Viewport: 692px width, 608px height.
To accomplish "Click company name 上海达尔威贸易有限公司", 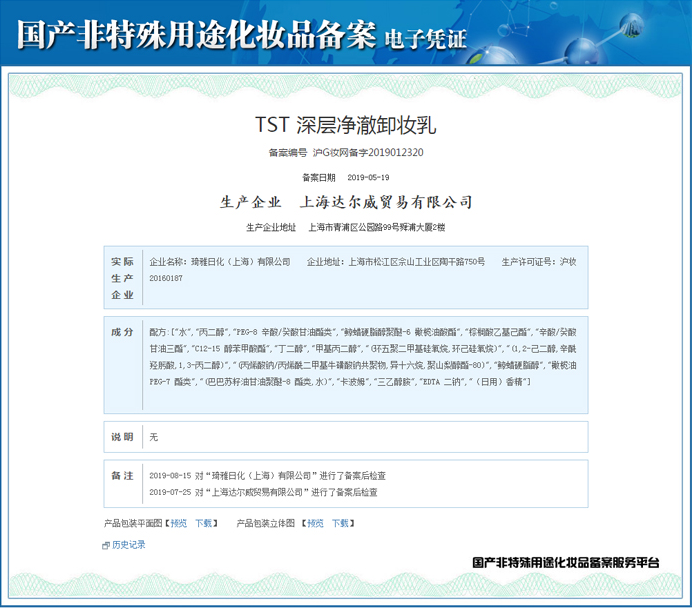I will [386, 202].
